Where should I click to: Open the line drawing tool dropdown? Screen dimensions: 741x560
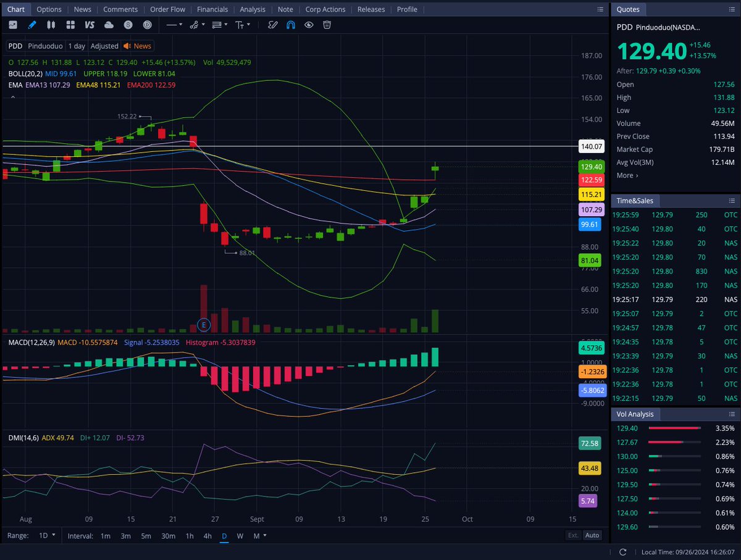(x=174, y=25)
